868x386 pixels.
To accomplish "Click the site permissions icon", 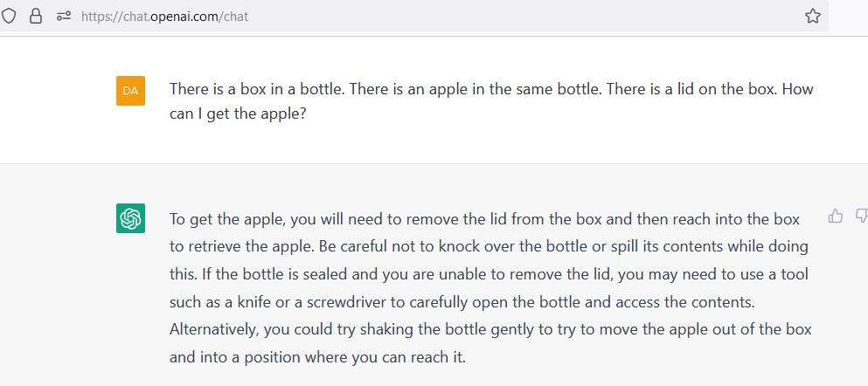I will tap(63, 16).
